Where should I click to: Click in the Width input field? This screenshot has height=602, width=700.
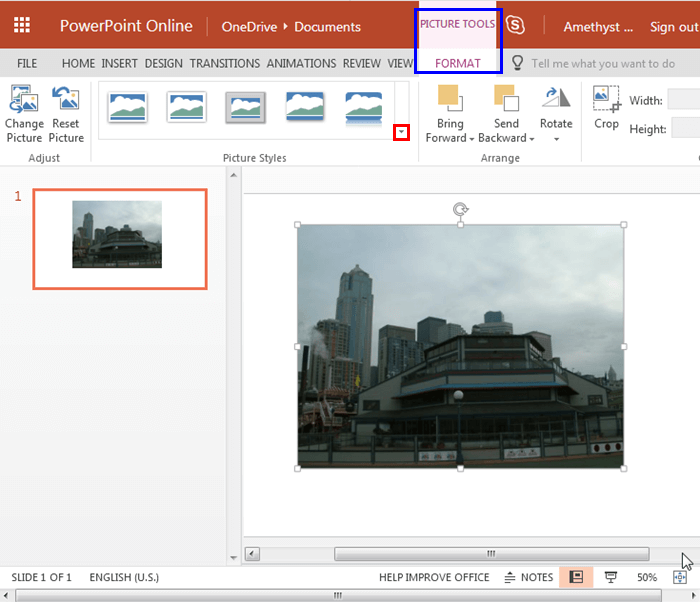click(684, 100)
